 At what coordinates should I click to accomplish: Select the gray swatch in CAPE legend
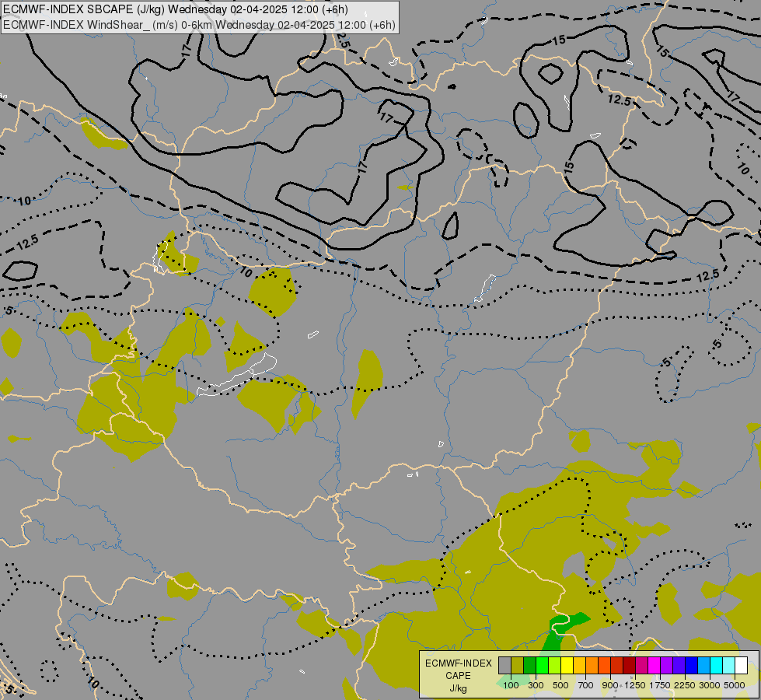click(504, 666)
